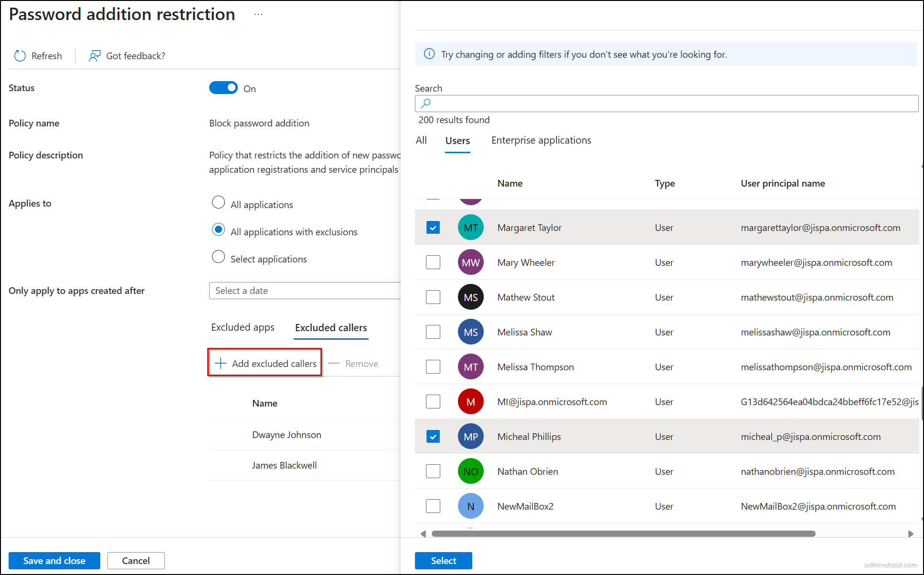The width and height of the screenshot is (924, 575).
Task: Click right arrow of horizontal scrollbar
Action: [911, 534]
